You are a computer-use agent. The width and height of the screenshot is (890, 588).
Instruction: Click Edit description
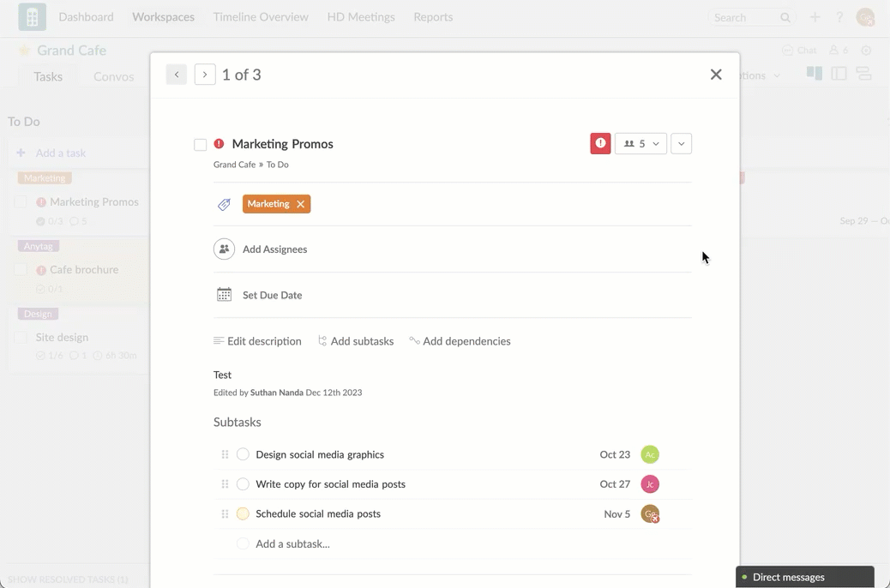click(258, 341)
